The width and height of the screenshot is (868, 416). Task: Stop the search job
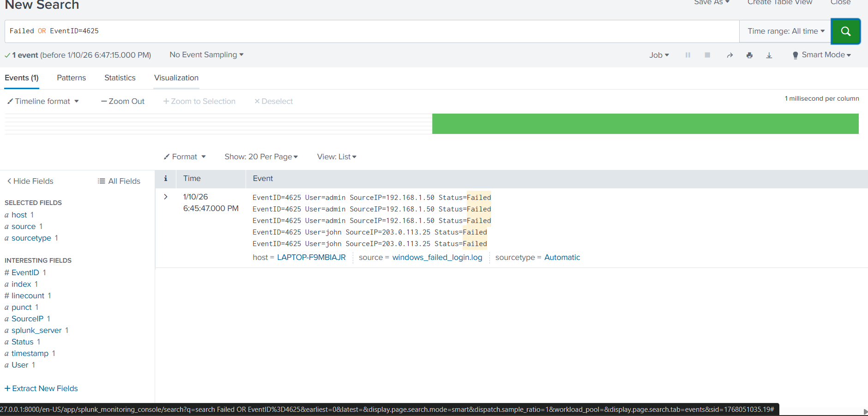[x=707, y=55]
